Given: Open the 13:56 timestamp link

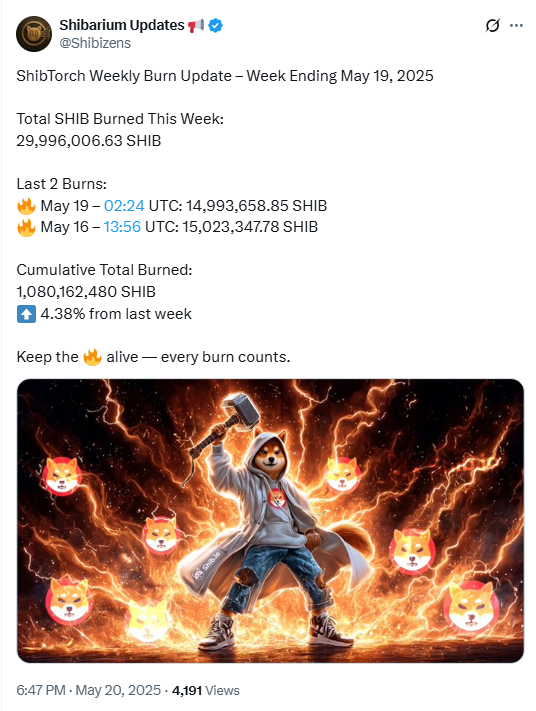Looking at the screenshot, I should [122, 227].
